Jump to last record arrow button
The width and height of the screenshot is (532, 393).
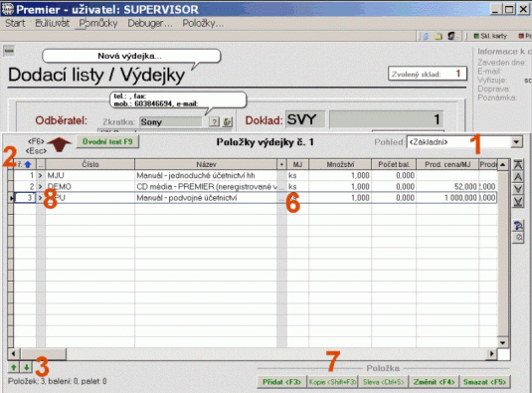pos(518,202)
